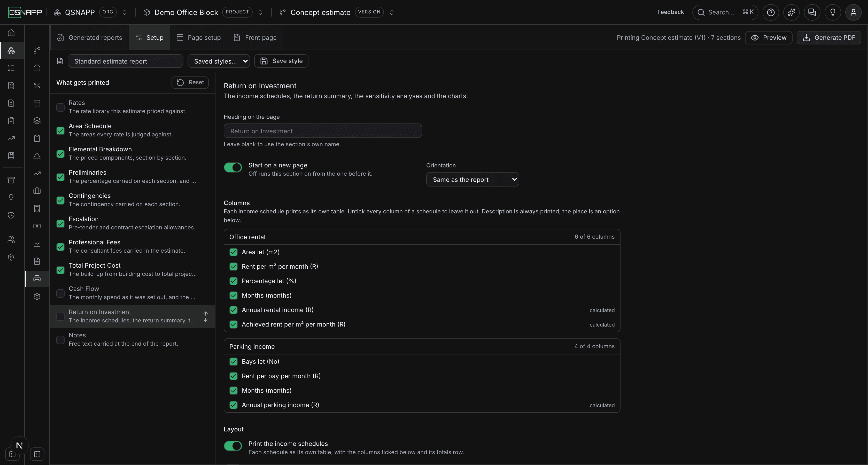Open the help question mark icon
This screenshot has width=868, height=465.
pyautogui.click(x=771, y=12)
